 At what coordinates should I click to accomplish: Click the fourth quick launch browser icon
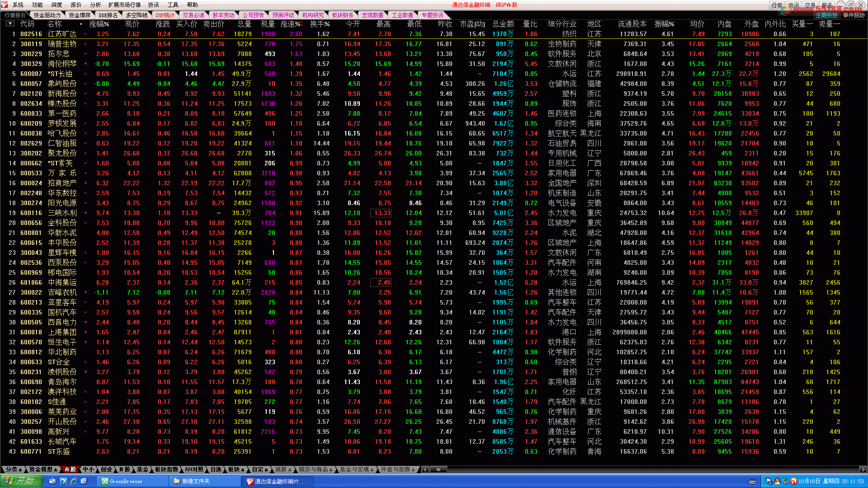pos(84,481)
